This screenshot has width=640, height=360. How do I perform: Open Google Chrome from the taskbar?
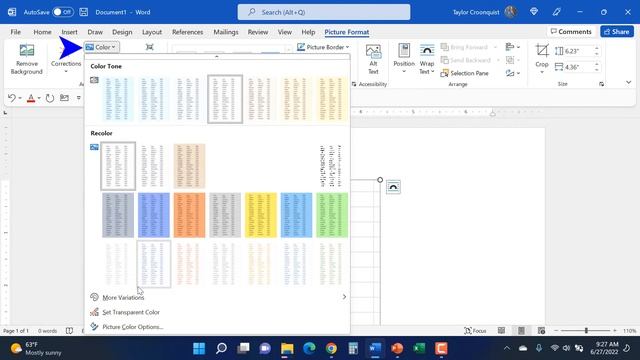331,348
